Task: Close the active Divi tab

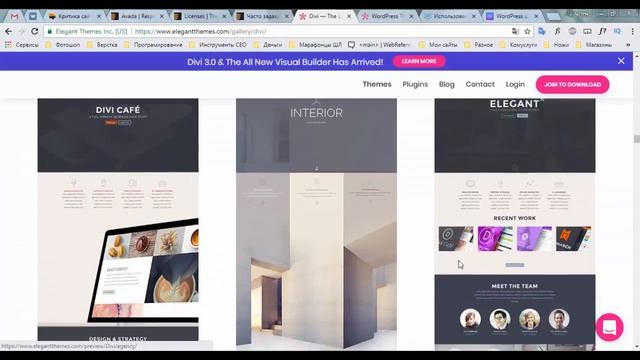Action: (x=349, y=16)
